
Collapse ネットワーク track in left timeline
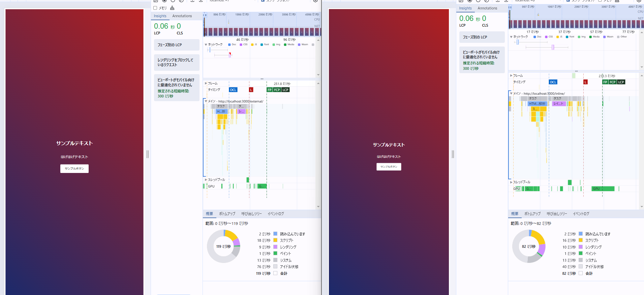click(206, 45)
